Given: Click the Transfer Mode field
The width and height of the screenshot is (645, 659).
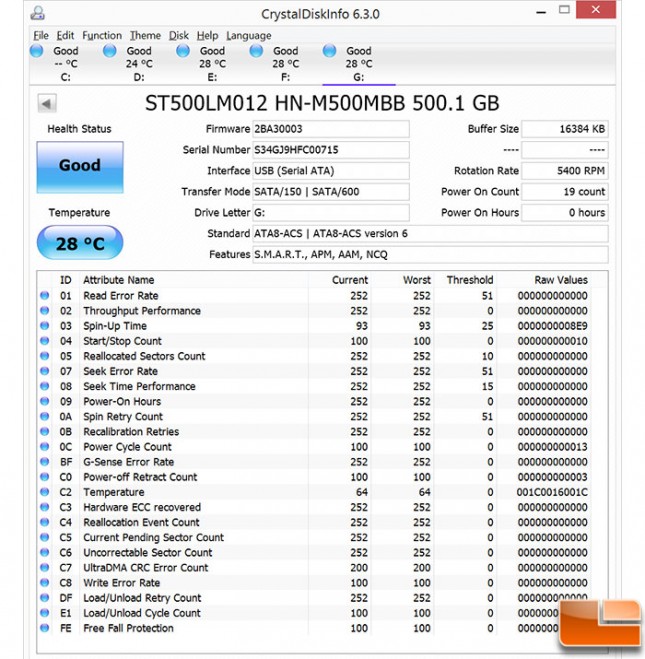Looking at the screenshot, I should pyautogui.click(x=331, y=192).
